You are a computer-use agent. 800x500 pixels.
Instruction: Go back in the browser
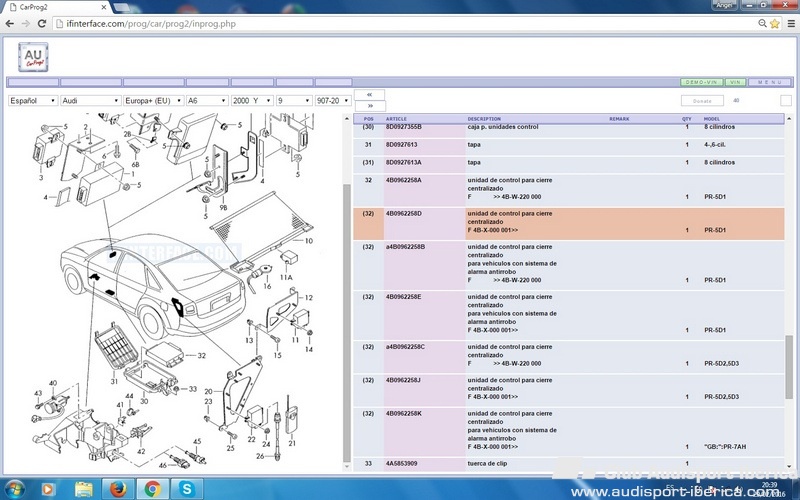[x=10, y=23]
